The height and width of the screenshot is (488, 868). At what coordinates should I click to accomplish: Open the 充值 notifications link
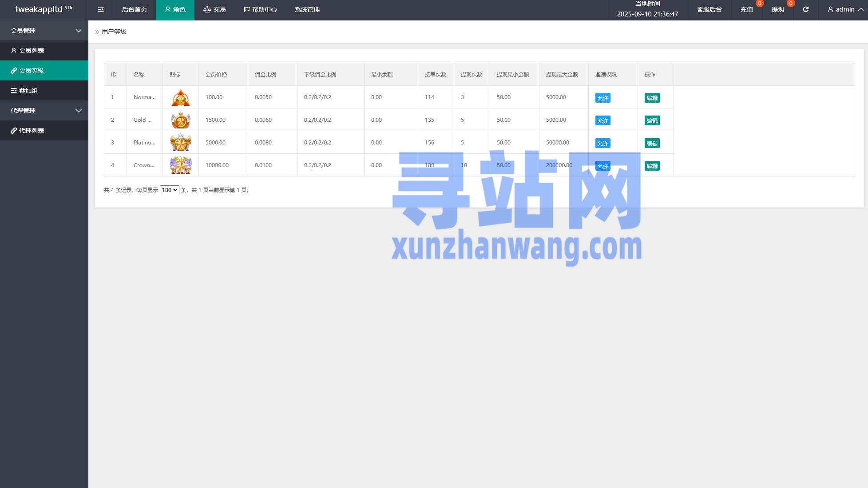pos(746,9)
